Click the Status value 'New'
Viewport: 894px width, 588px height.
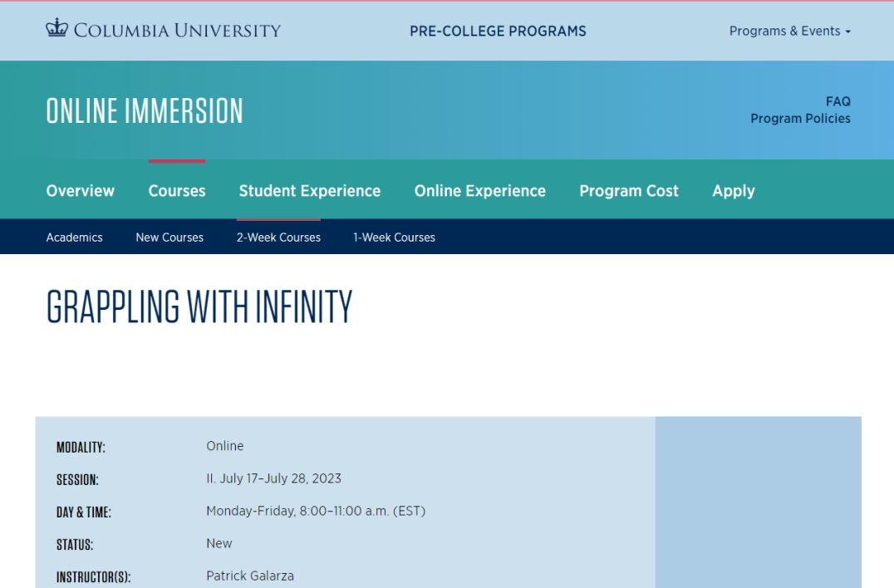pos(219,543)
